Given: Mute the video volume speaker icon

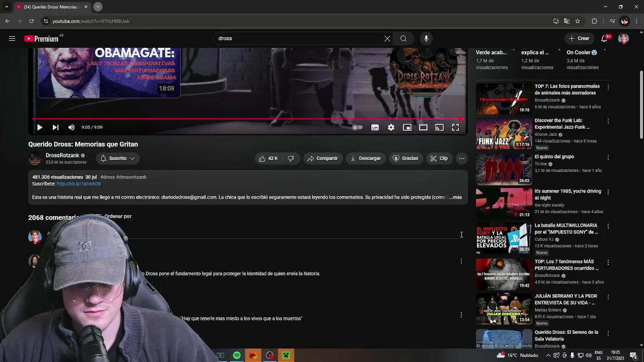Looking at the screenshot, I should [x=71, y=128].
